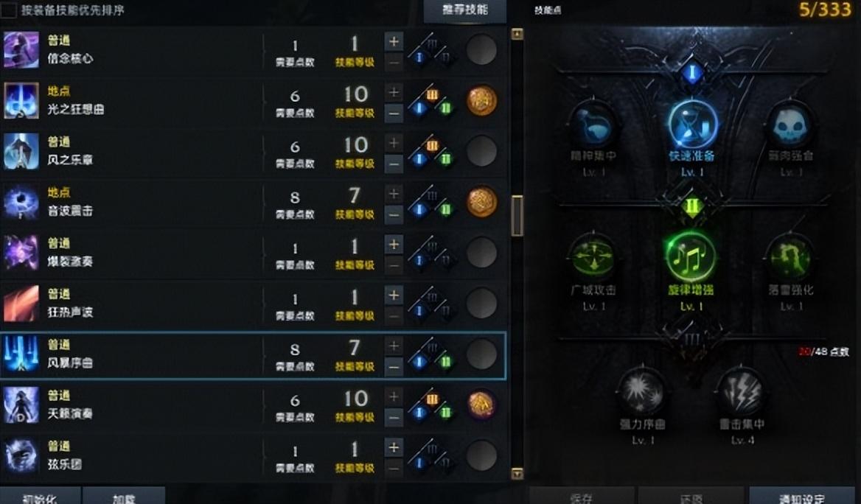Select the 风暴序曲 skill row
861x504 pixels.
tap(253, 355)
